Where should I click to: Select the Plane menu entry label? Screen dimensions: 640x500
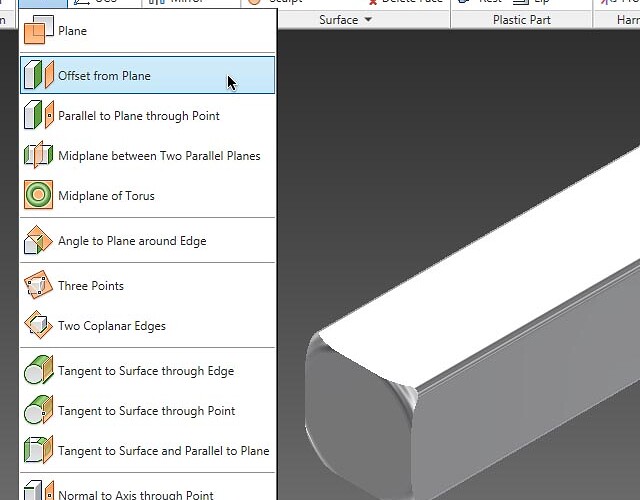(x=72, y=31)
